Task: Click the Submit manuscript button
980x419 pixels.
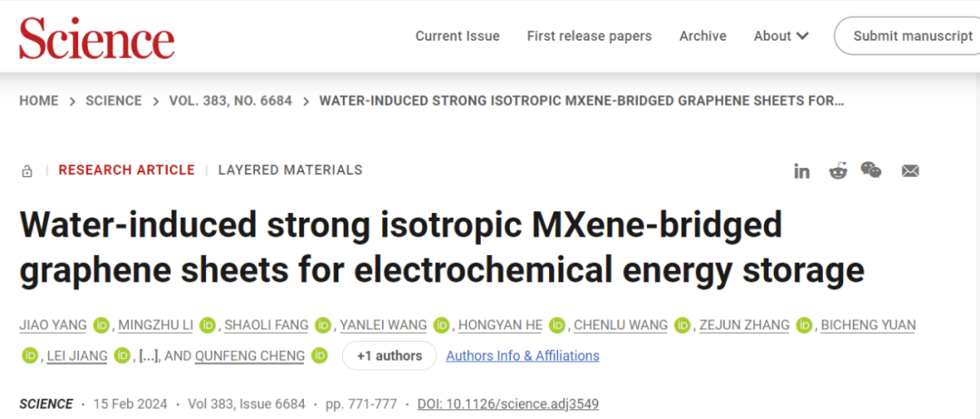Action: pyautogui.click(x=912, y=36)
